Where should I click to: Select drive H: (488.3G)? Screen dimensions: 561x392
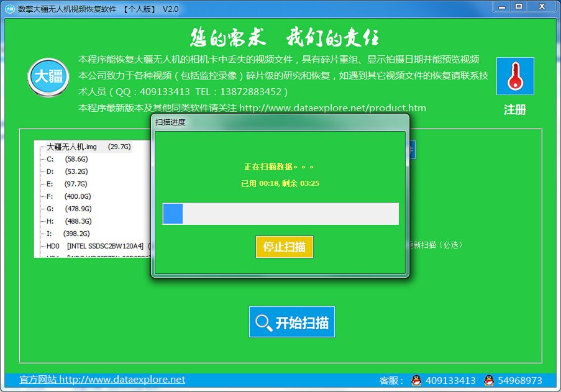coord(69,221)
